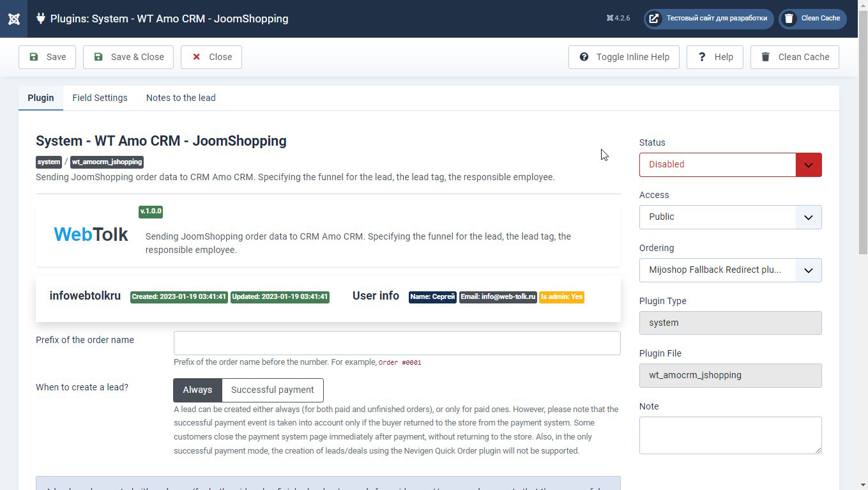Select Always for lead creation

(197, 390)
